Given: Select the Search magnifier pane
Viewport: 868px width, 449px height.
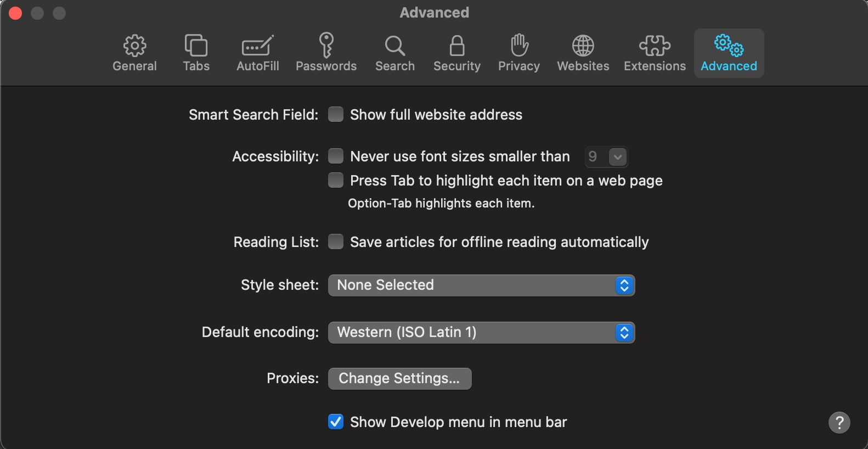Looking at the screenshot, I should 394,53.
